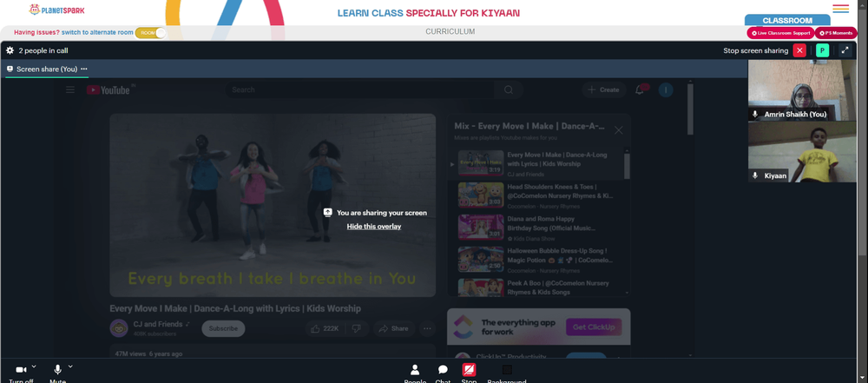
Task: Open the CLASSROOM tab
Action: pos(787,21)
